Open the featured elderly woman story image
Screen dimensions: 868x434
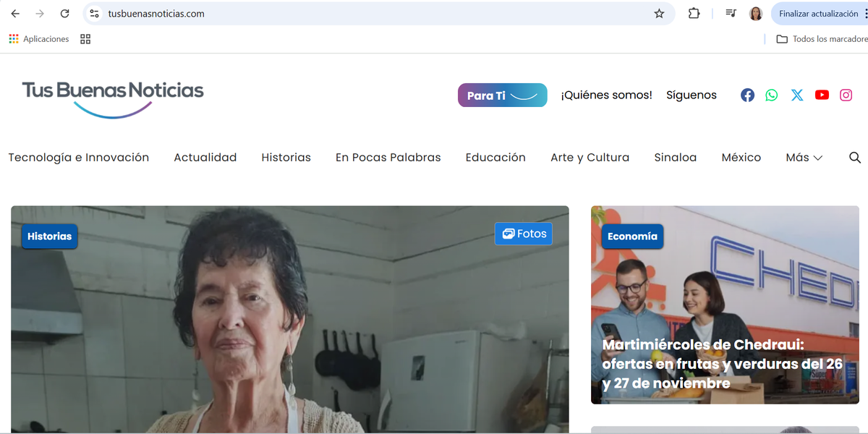[x=290, y=320]
